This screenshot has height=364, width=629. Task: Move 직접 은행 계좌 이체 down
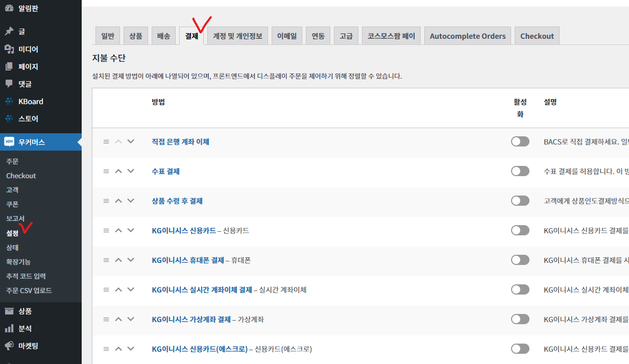coord(131,141)
